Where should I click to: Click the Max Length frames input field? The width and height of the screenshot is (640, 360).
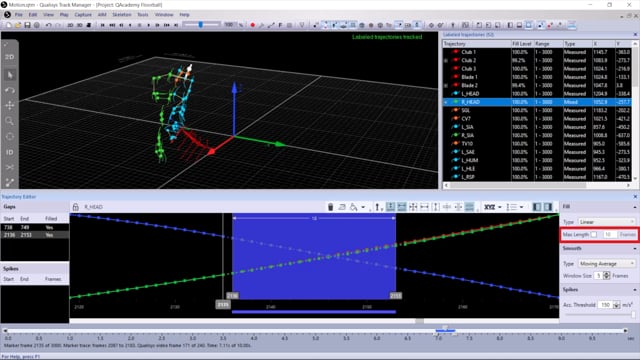[x=609, y=235]
